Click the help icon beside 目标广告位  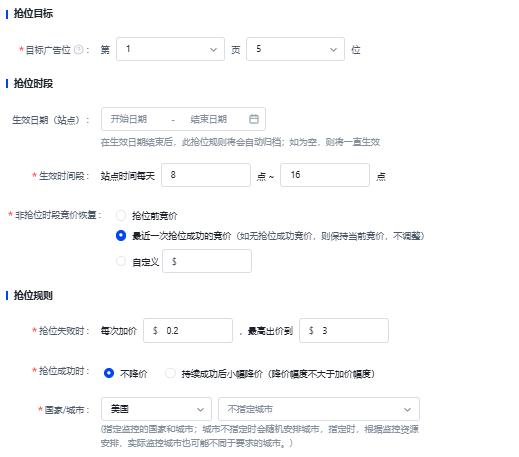click(79, 50)
